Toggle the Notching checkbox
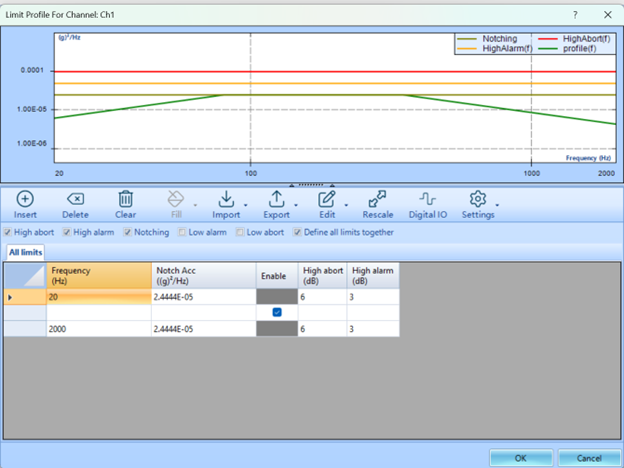 click(x=128, y=232)
